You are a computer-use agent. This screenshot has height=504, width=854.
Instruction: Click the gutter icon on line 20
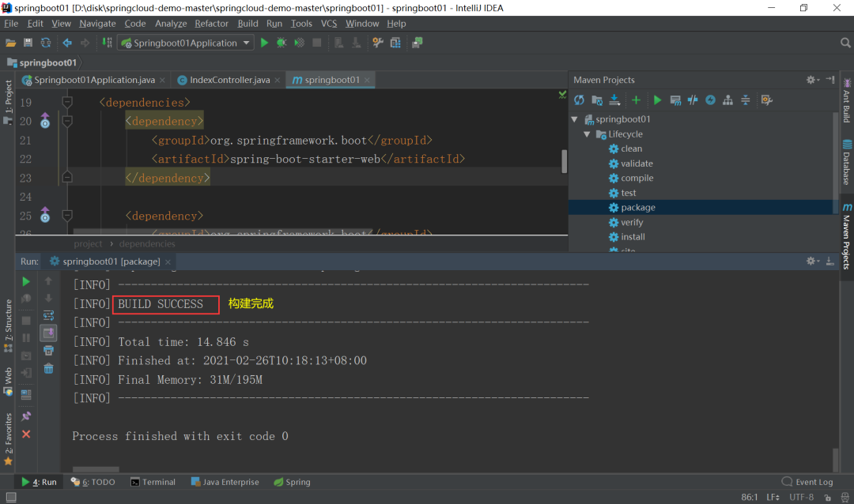tap(44, 121)
